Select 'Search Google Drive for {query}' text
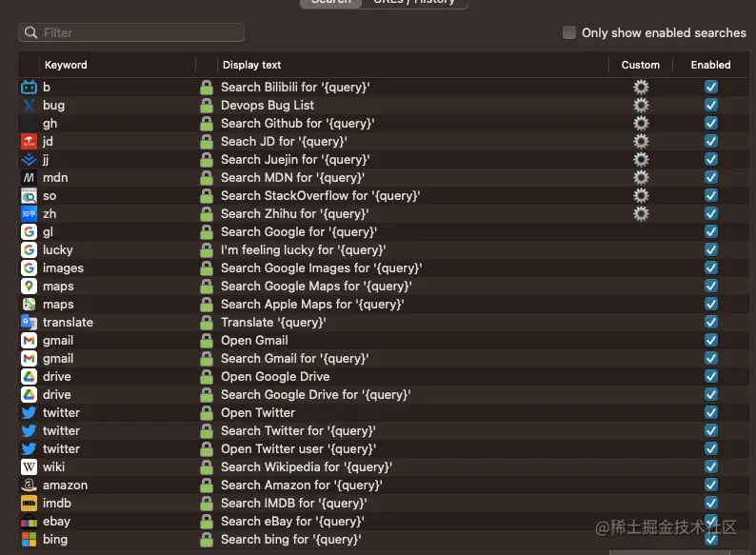 click(316, 395)
